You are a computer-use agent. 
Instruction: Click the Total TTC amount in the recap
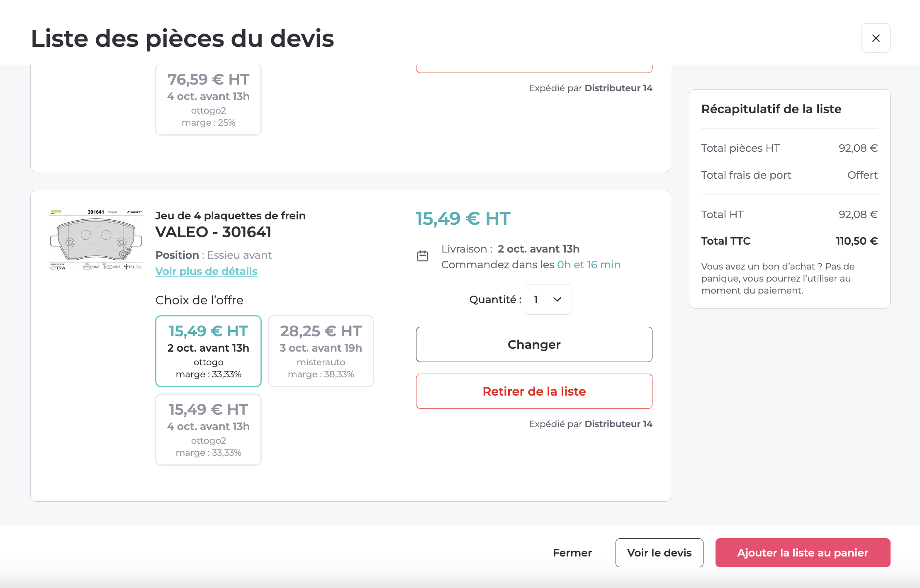(x=856, y=241)
